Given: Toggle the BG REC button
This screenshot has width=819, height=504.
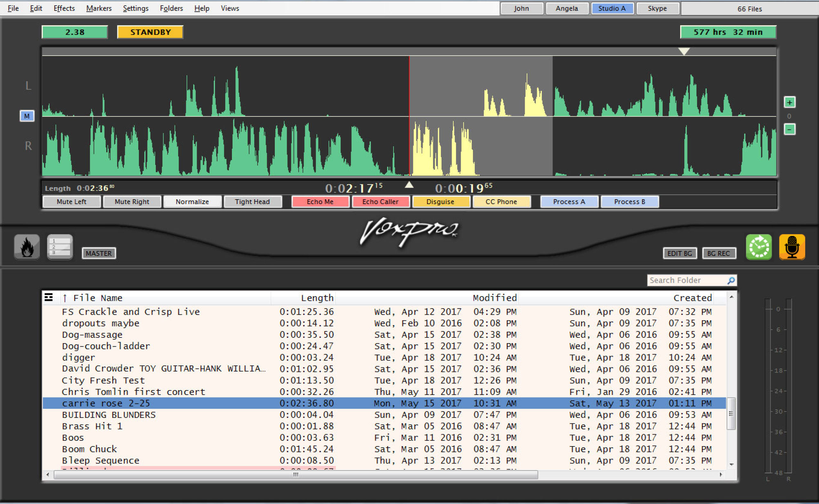Looking at the screenshot, I should pos(719,253).
